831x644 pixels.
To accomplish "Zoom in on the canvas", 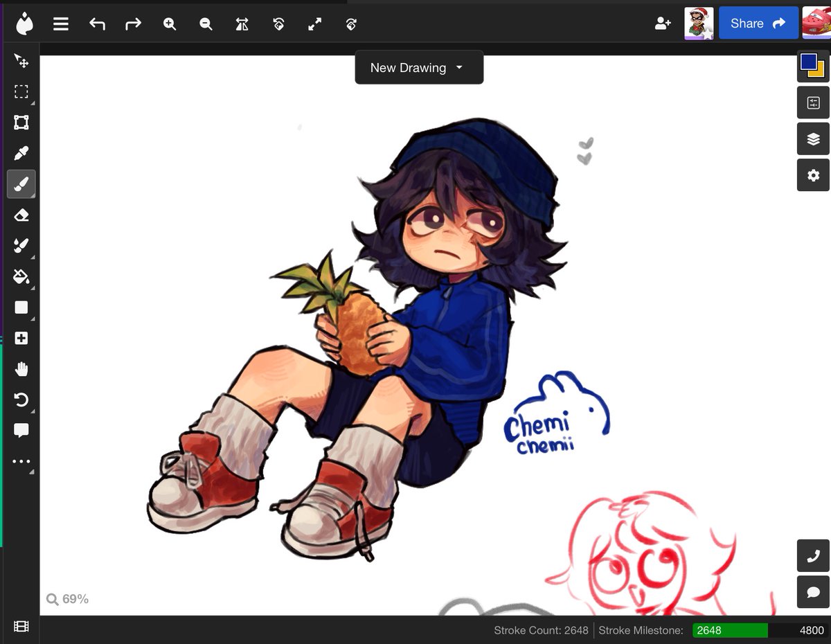I will (170, 24).
